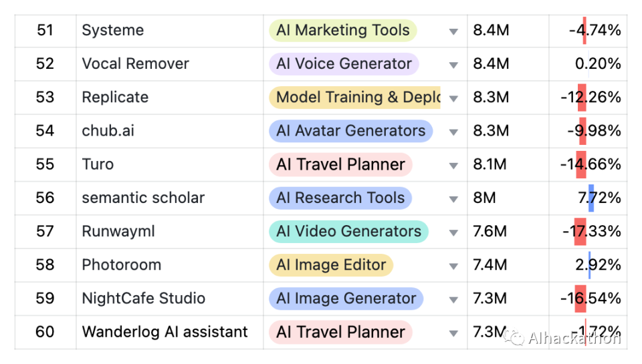
Task: Expand the Turo row category dropdown arrow
Action: (453, 166)
